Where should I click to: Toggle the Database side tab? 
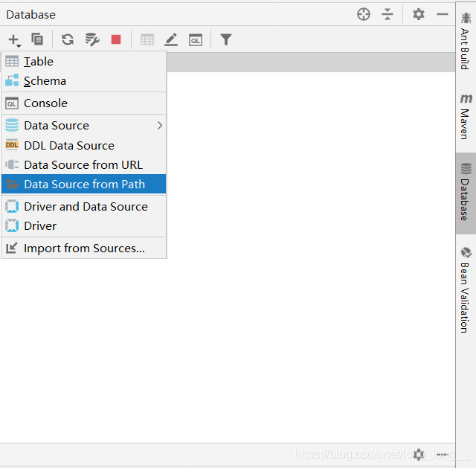click(x=466, y=193)
